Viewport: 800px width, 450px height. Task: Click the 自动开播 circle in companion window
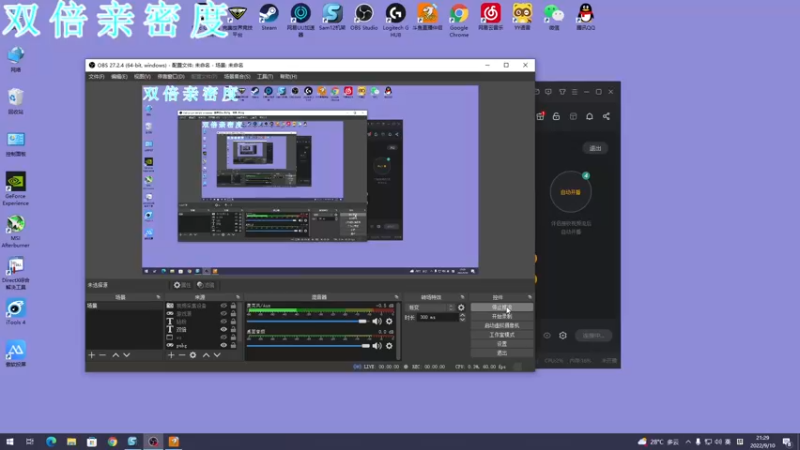570,192
